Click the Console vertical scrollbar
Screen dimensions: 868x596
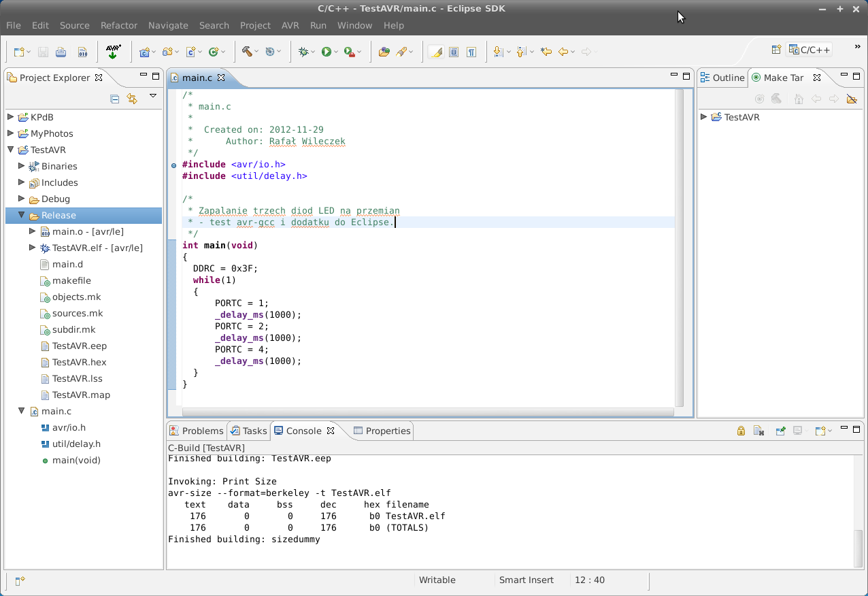tap(859, 548)
